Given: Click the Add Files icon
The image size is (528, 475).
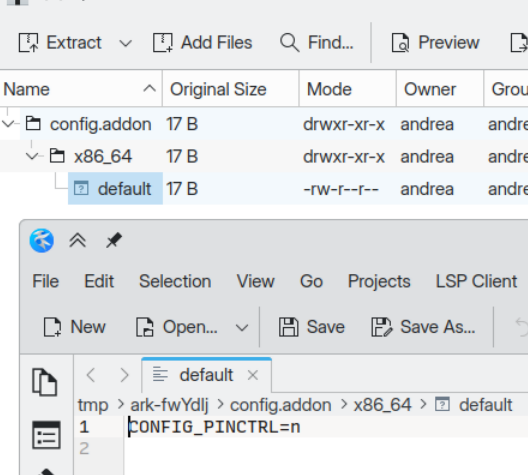Looking at the screenshot, I should (163, 43).
